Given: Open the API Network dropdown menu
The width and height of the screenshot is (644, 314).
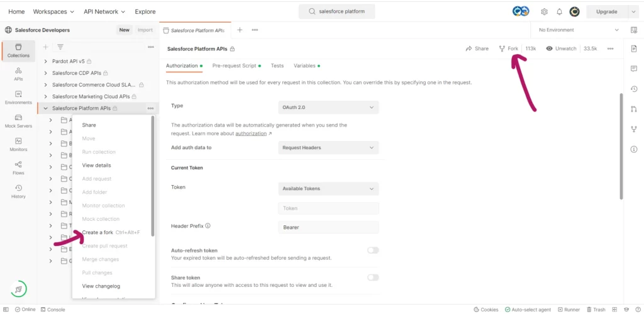Looking at the screenshot, I should (104, 11).
